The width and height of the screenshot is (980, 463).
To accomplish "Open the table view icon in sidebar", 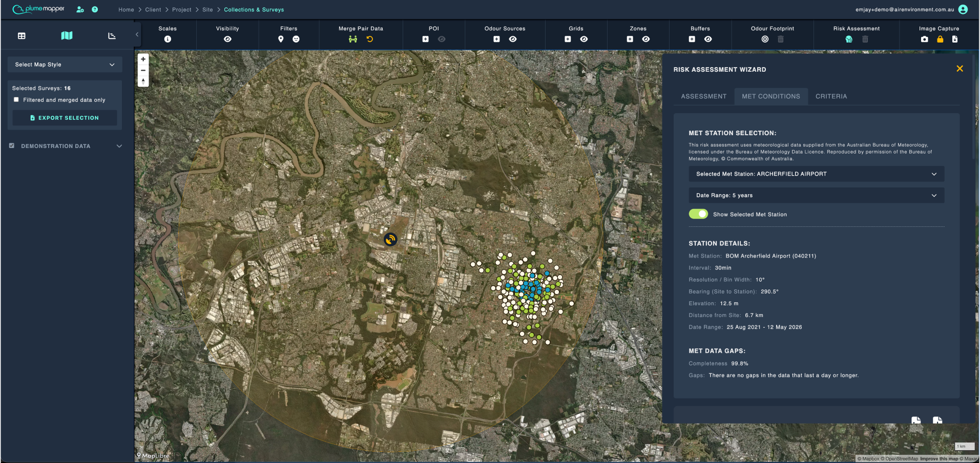I will pos(22,36).
